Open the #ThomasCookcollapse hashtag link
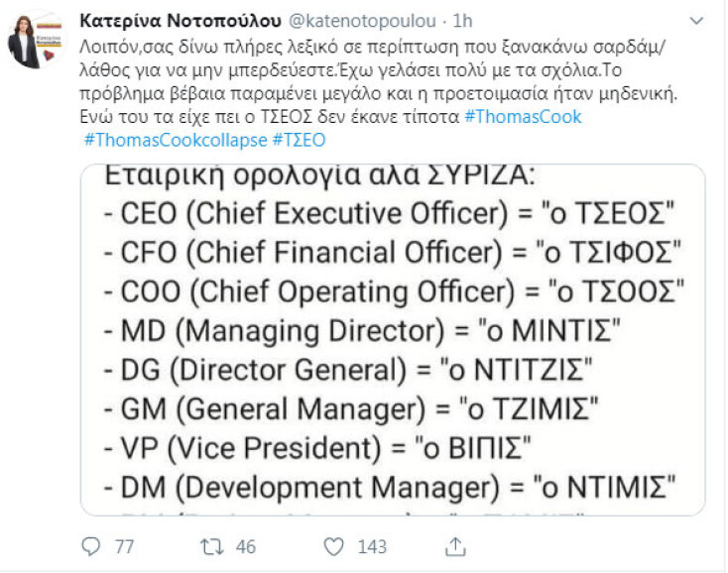This screenshot has width=728, height=573. coord(175,140)
